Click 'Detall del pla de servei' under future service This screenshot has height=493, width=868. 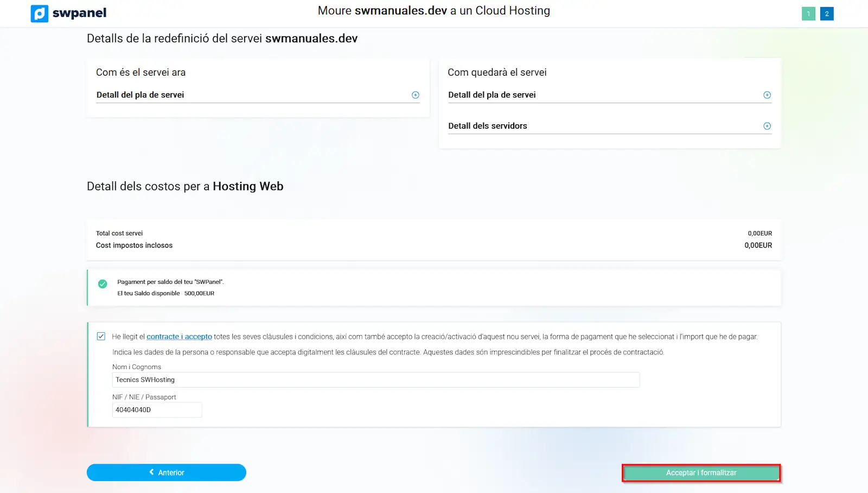492,95
